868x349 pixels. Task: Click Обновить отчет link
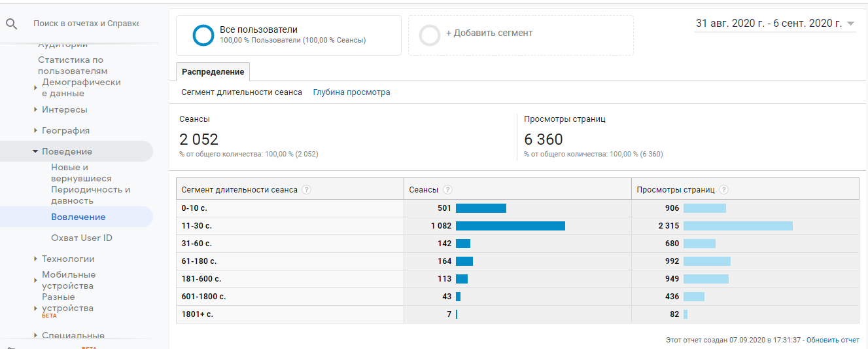[833, 340]
